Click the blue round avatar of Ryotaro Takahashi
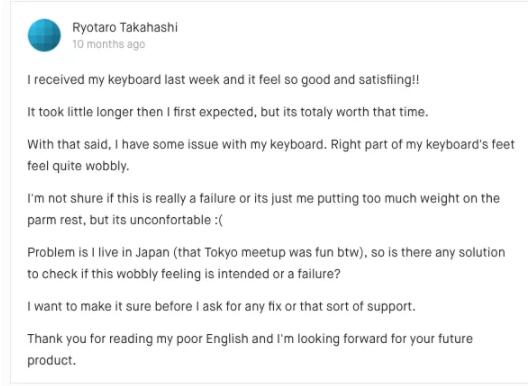Viewport: 528px width, 386px height. (x=44, y=35)
